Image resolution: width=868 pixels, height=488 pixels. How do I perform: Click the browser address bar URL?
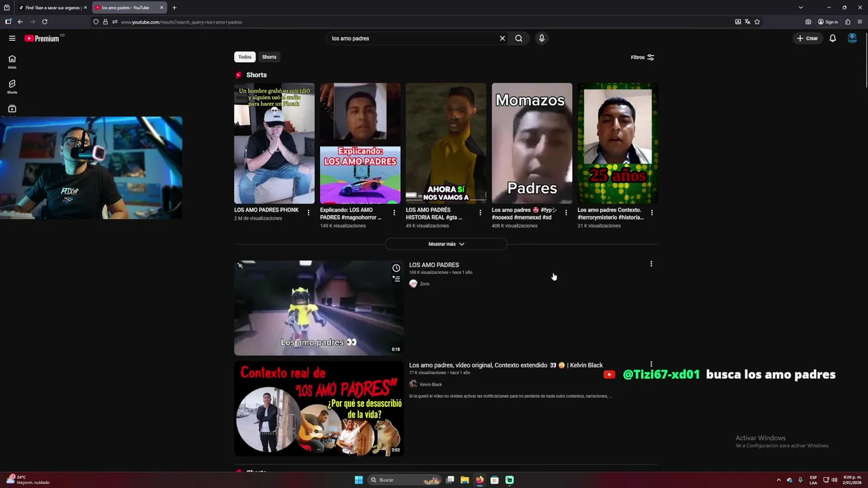coord(181,22)
